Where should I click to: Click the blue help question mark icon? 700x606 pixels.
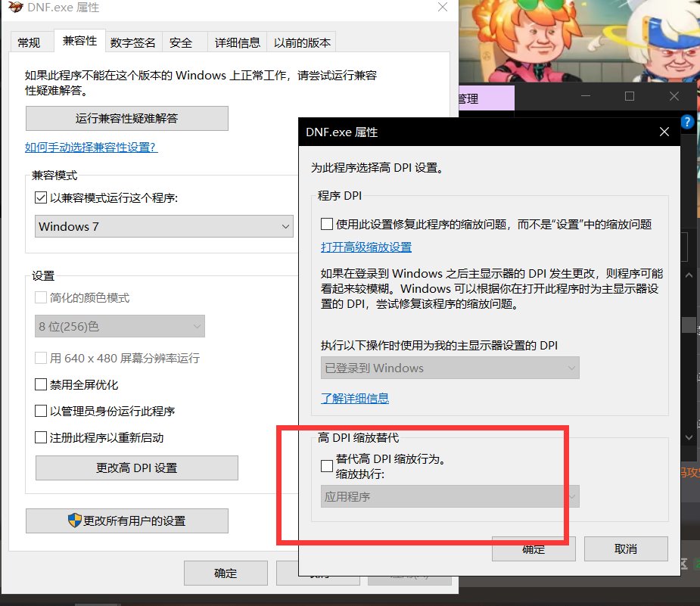(687, 121)
